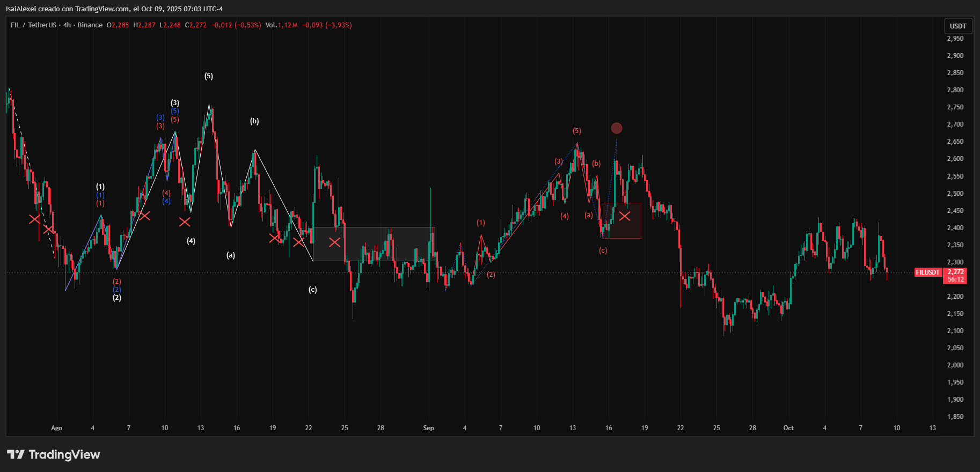The height and width of the screenshot is (472, 980).
Task: Click the Oct label on time axis
Action: pos(788,428)
